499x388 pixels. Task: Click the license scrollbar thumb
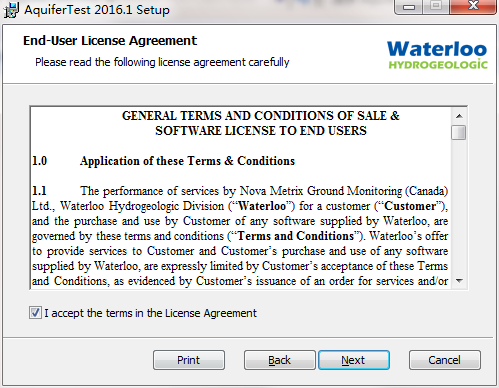point(459,132)
